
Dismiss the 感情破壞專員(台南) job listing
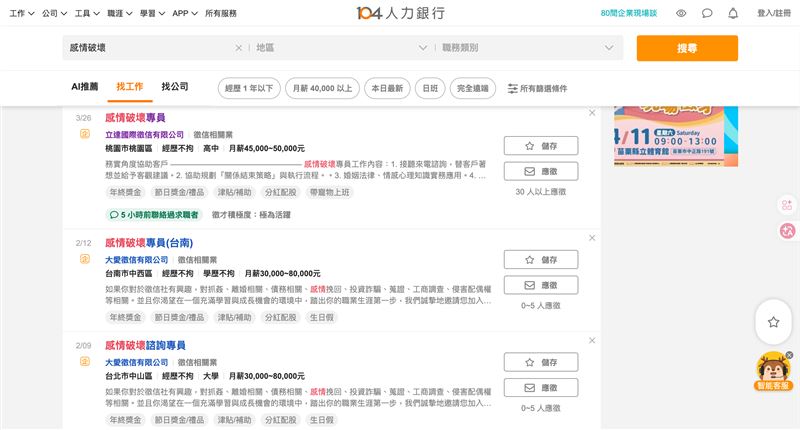591,238
